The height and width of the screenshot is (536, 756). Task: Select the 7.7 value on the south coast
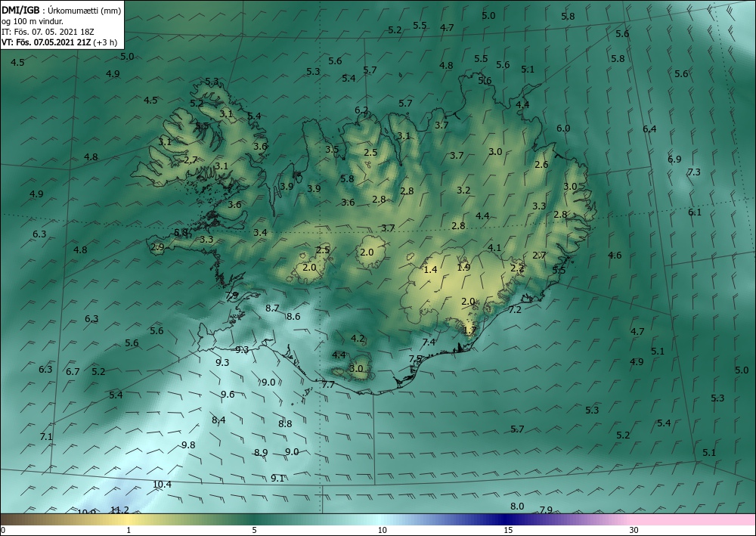(328, 385)
